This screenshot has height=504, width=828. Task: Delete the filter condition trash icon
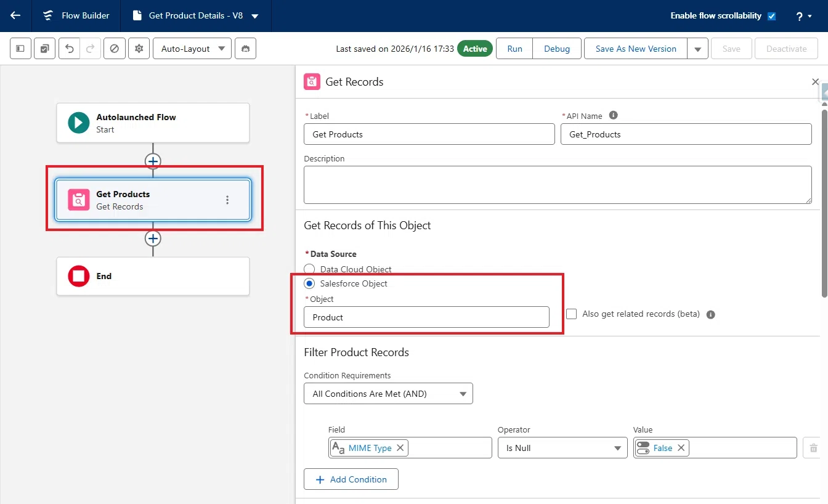(813, 448)
